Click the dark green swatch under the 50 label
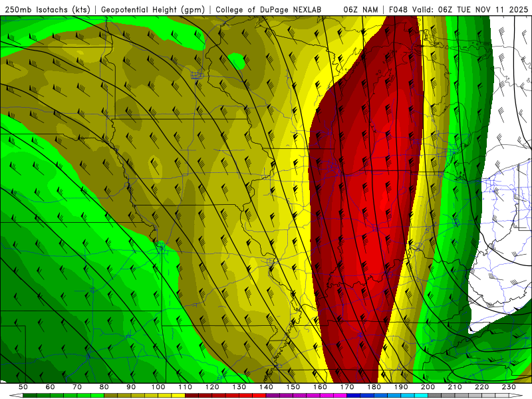The image size is (532, 399). (30, 396)
